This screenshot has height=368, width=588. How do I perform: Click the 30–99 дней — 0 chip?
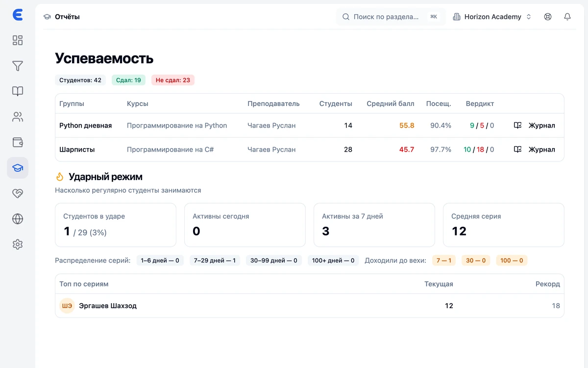[x=274, y=261]
